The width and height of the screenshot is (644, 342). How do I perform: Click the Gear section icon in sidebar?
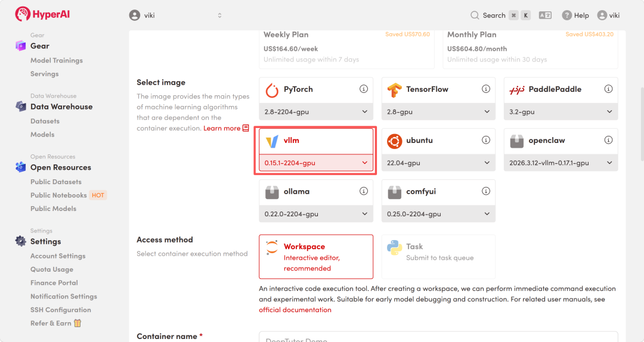click(x=20, y=45)
